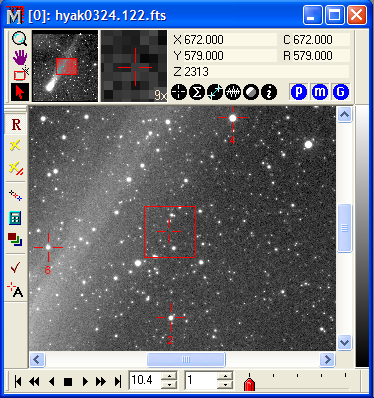This screenshot has width=374, height=398.
Task: Click the red checkmark tool
Action: pyautogui.click(x=15, y=267)
